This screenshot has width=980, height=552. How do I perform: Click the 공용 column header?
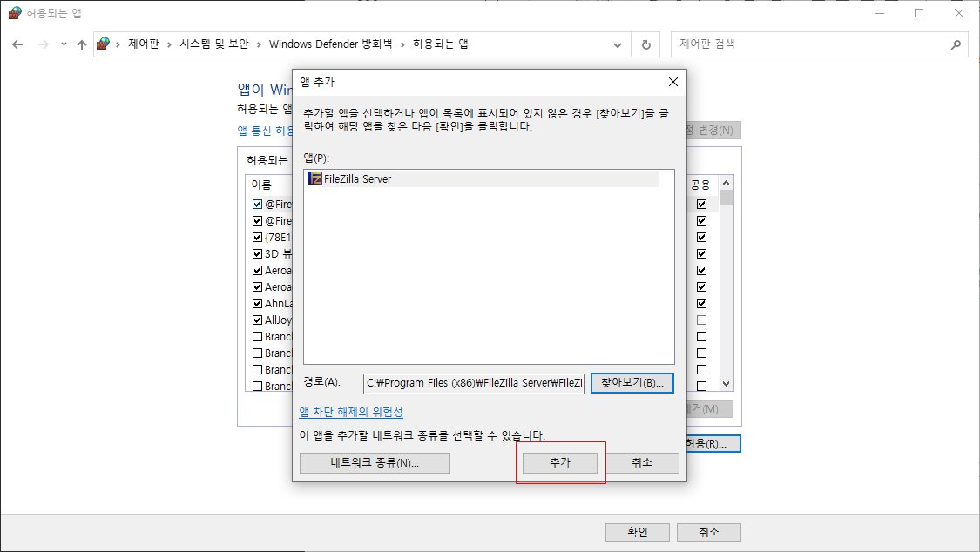(700, 185)
